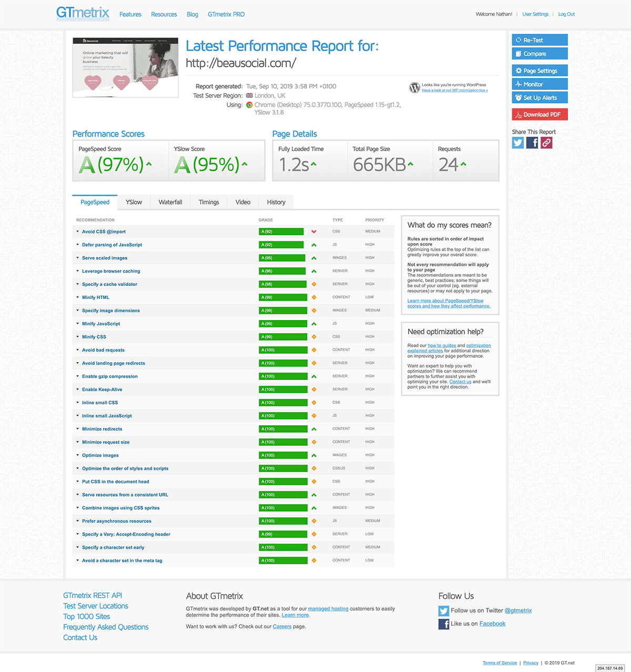Switch to the YSlow tab
The height and width of the screenshot is (672, 631).
134,202
